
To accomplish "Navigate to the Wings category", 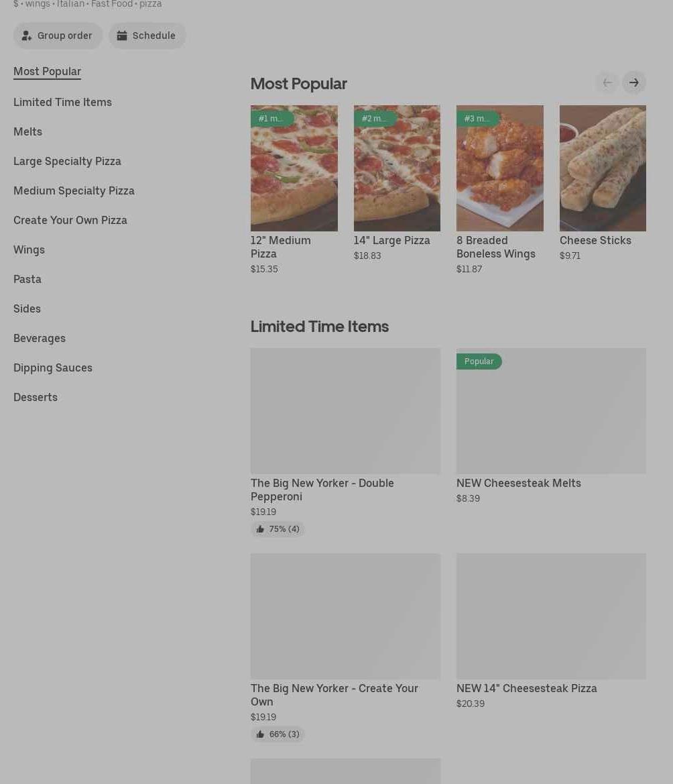I will (29, 249).
